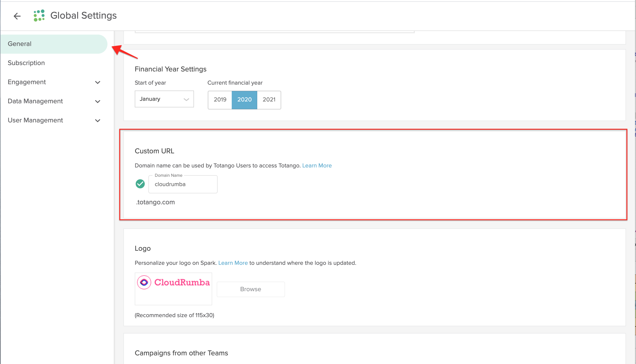Click the .totango.com domain suffix text
Screen dimensions: 636x364
(x=155, y=202)
